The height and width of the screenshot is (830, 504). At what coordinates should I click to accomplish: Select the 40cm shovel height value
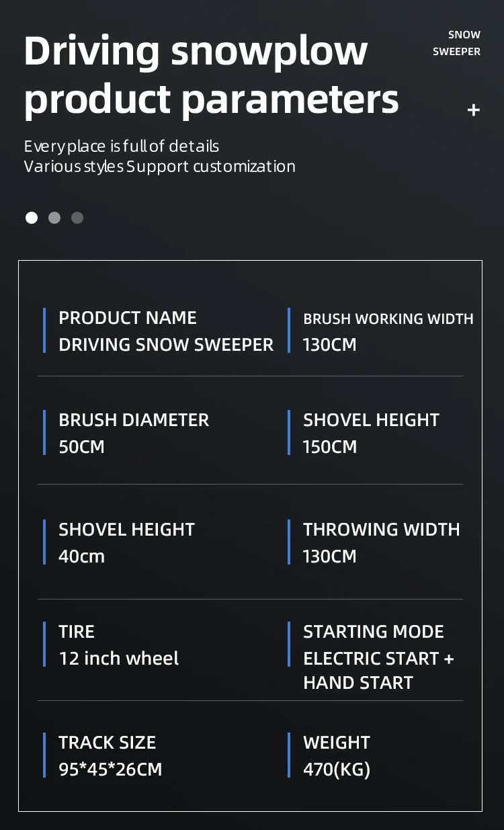click(81, 556)
